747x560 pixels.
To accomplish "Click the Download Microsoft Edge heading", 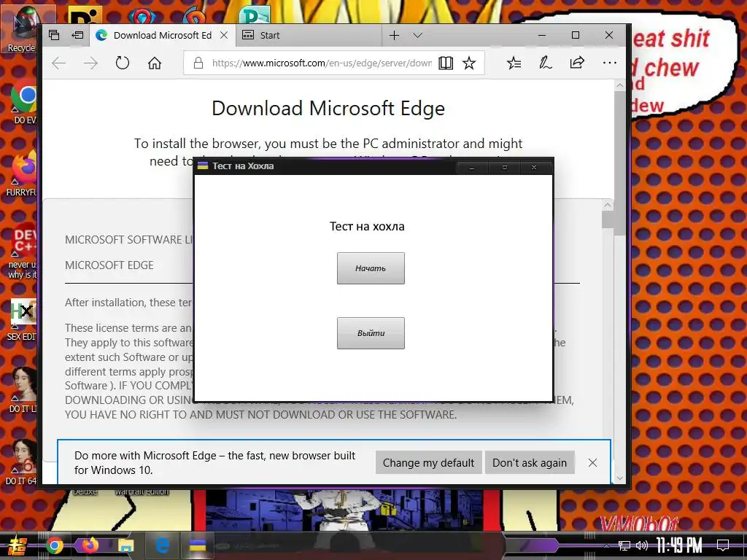I will tap(328, 108).
